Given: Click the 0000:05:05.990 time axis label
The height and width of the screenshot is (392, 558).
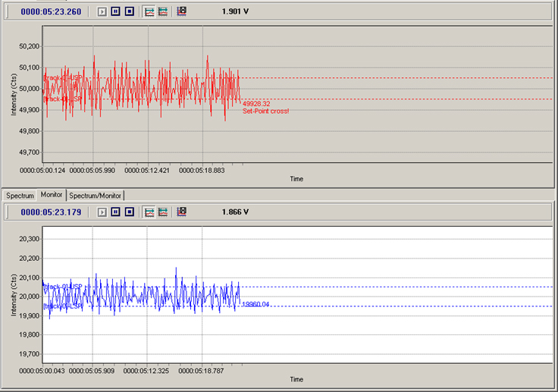Looking at the screenshot, I should click(x=92, y=170).
